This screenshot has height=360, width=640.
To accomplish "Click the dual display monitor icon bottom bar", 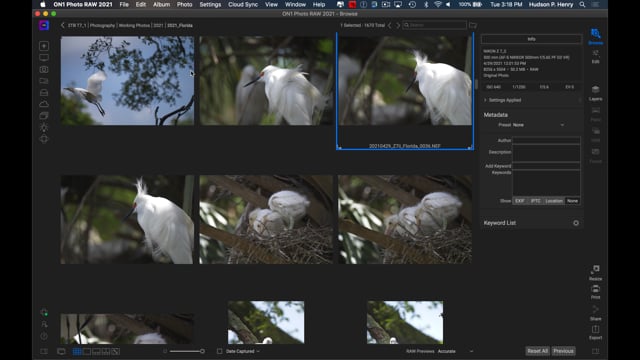I will 61,351.
